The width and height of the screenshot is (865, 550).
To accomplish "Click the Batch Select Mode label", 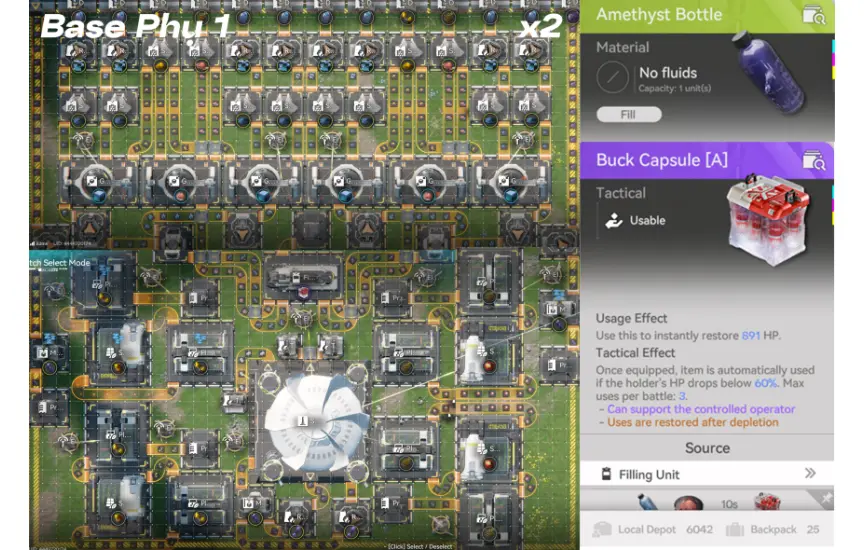I will [60, 263].
